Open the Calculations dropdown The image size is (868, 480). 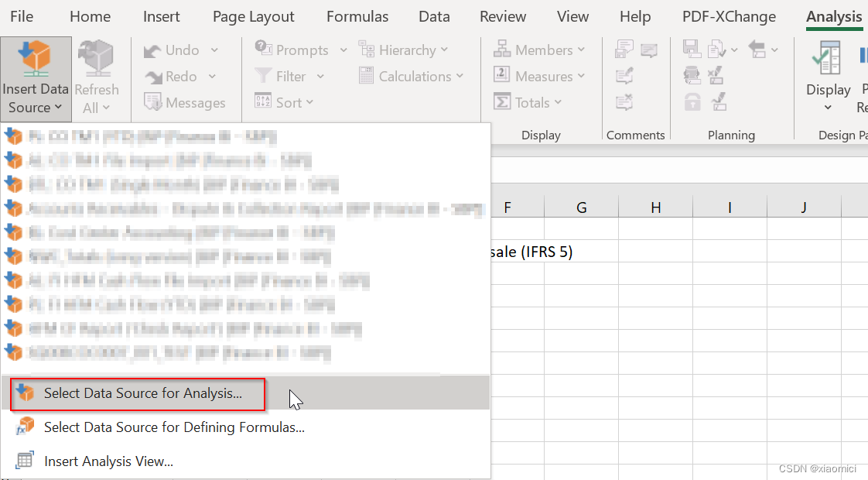(x=411, y=76)
